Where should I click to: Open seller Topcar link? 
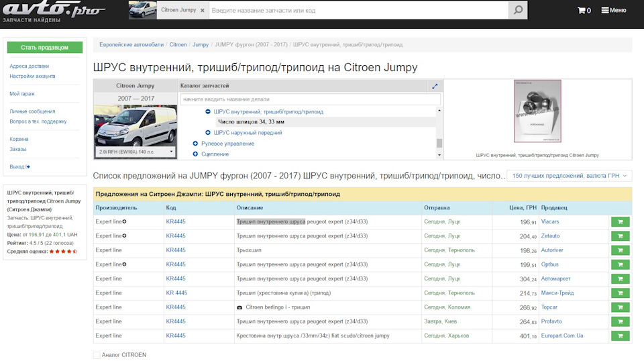pyautogui.click(x=549, y=307)
